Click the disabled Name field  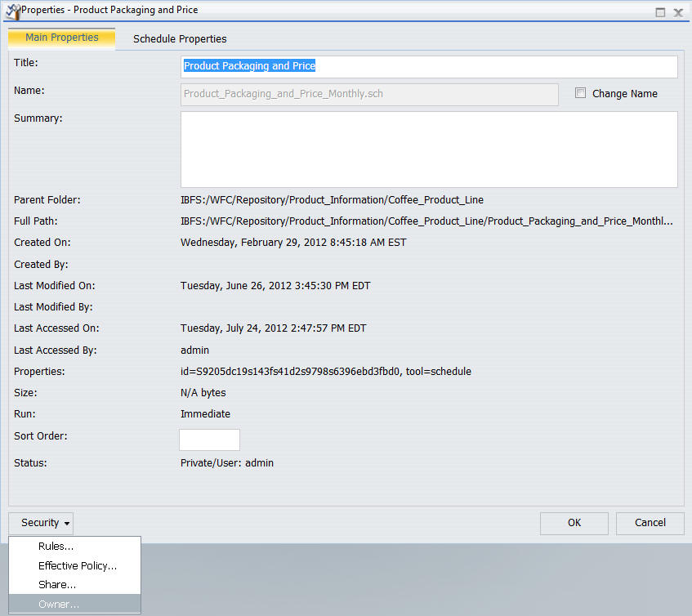tap(369, 95)
